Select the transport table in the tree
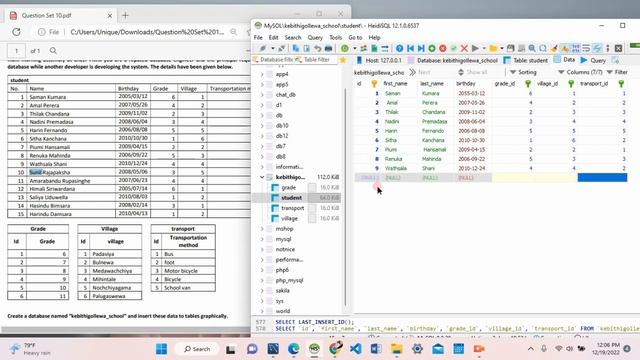Viewport: 640px width, 360px height. click(x=293, y=208)
